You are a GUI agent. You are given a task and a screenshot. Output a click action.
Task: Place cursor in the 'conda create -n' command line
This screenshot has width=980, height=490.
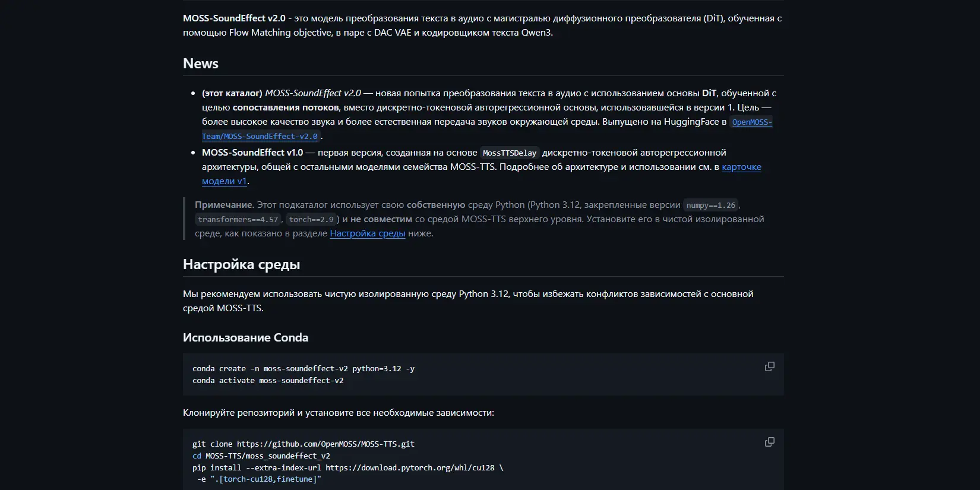point(304,369)
